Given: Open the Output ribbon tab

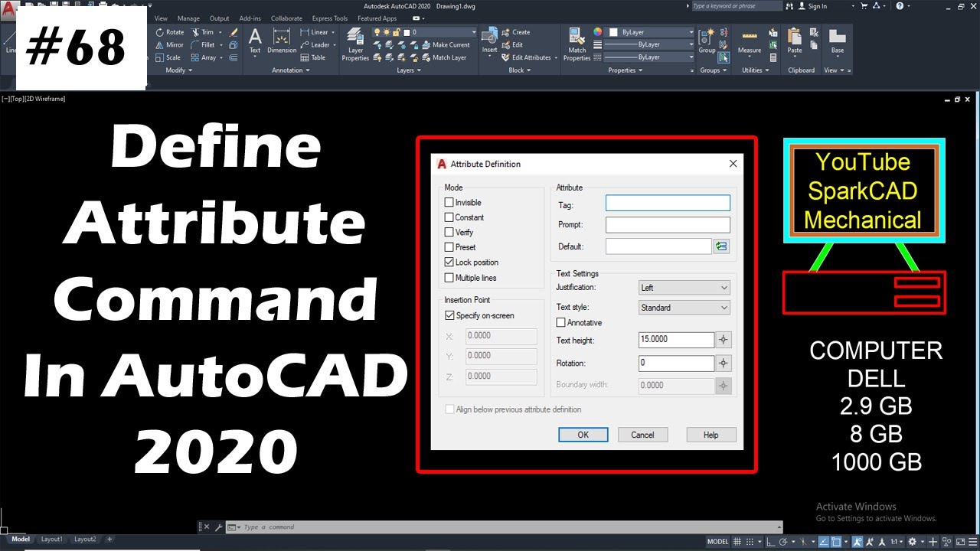Looking at the screenshot, I should (220, 18).
